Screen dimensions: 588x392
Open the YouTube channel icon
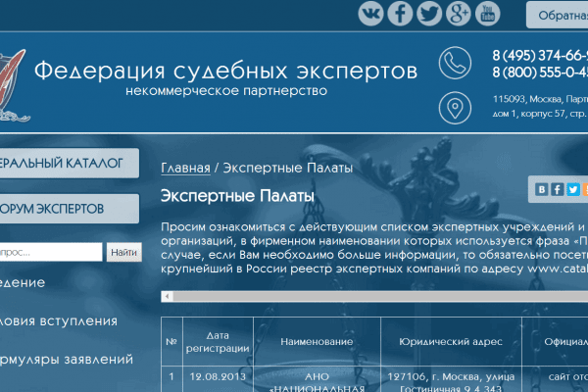click(x=487, y=14)
